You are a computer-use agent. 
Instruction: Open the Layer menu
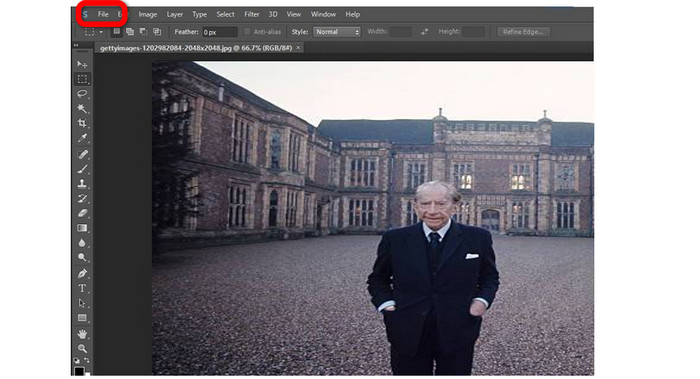click(x=175, y=14)
